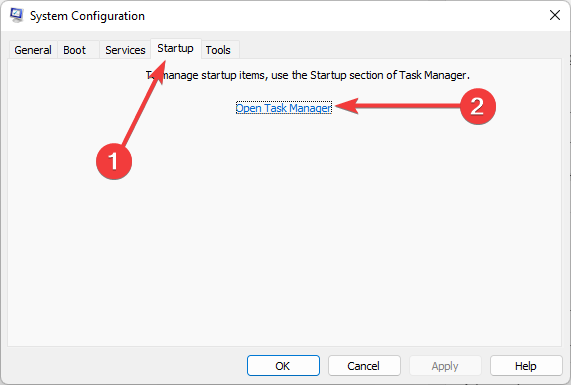Close the System Configuration window
This screenshot has width=571, height=385.
pos(555,15)
